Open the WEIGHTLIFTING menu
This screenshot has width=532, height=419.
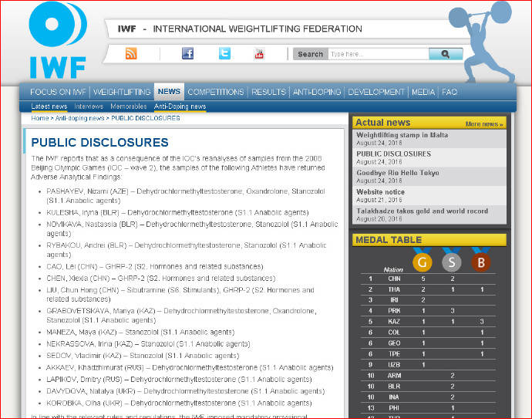122,92
